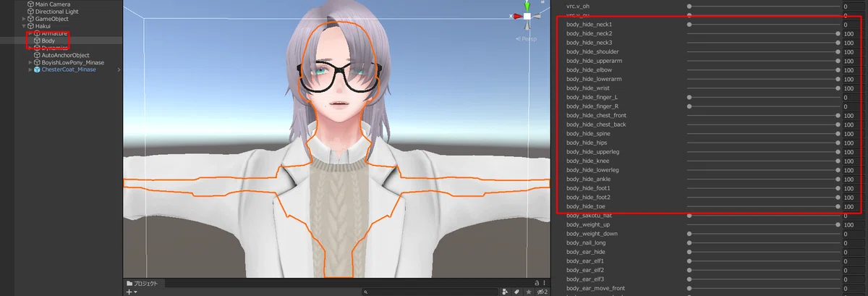Click the search-by-type filter icon in Project panel
This screenshot has height=296, width=868.
(504, 292)
